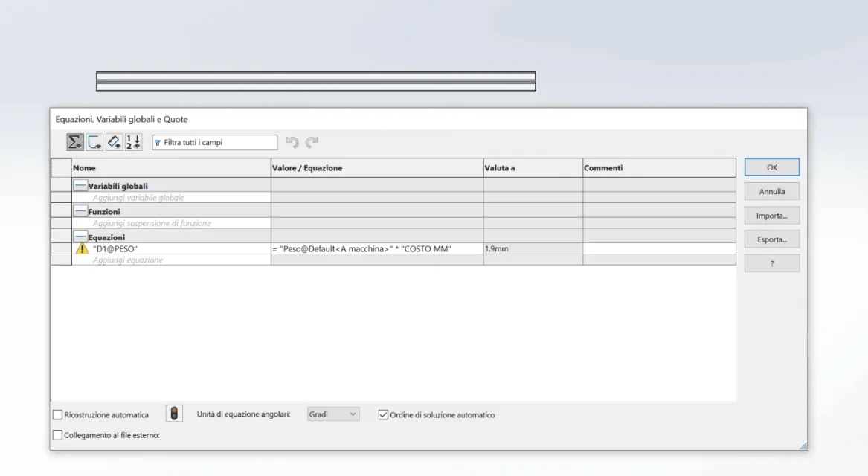Click the Variabili globali group label
The height and width of the screenshot is (476, 868).
[118, 186]
